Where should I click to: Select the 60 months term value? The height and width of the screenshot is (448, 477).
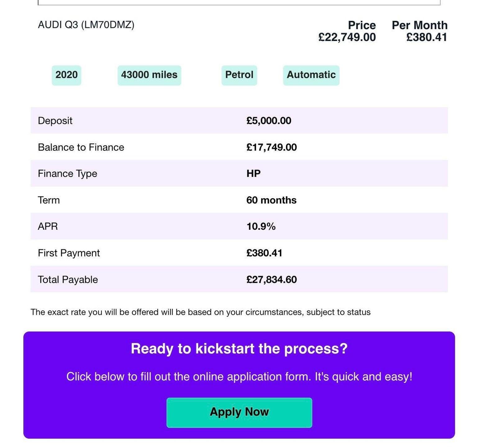click(x=271, y=200)
